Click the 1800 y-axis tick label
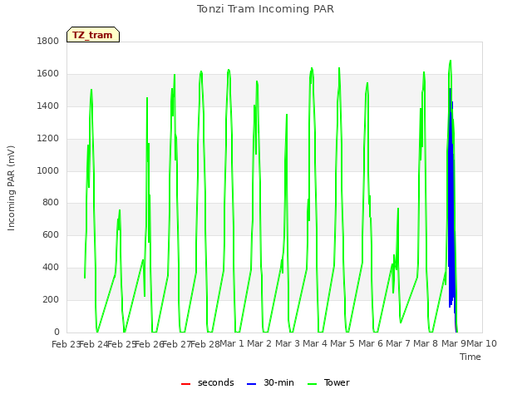Viewport: 532px width, 399px height. pyautogui.click(x=48, y=41)
